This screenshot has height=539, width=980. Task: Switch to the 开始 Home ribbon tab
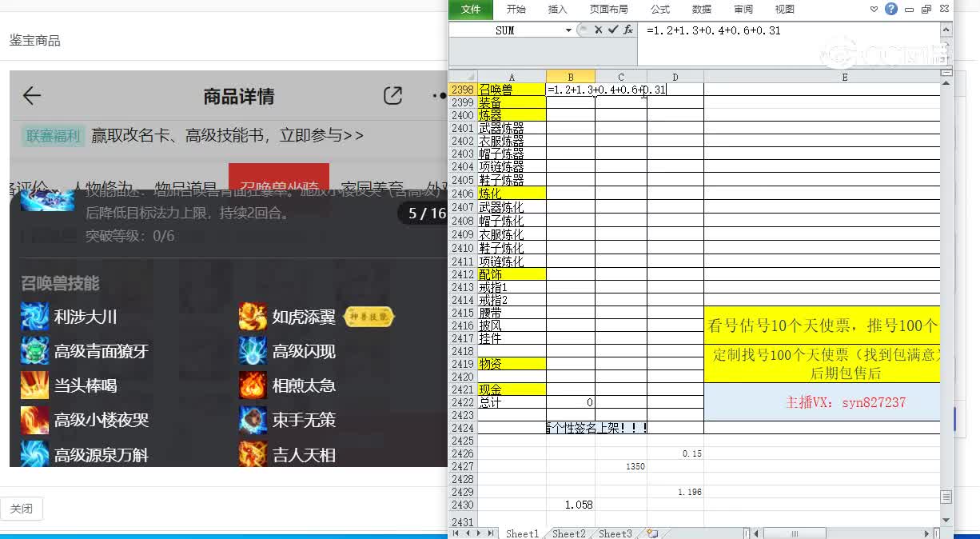coord(516,10)
